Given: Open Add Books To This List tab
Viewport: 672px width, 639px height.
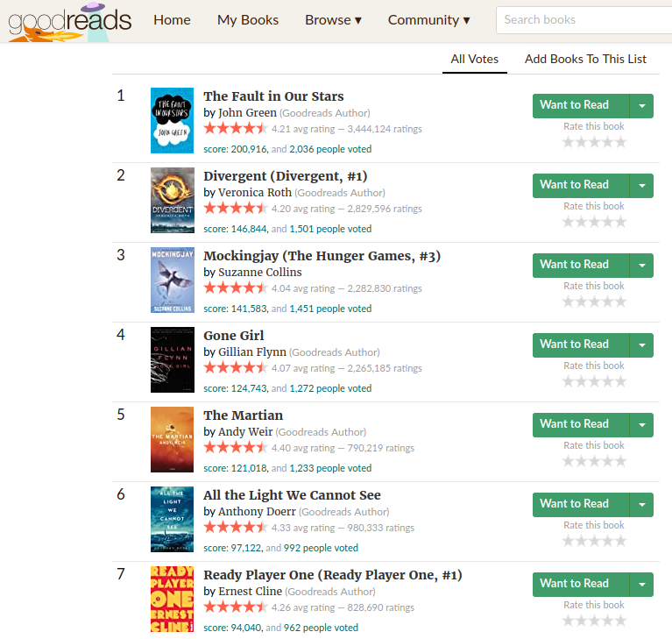Looking at the screenshot, I should (585, 60).
